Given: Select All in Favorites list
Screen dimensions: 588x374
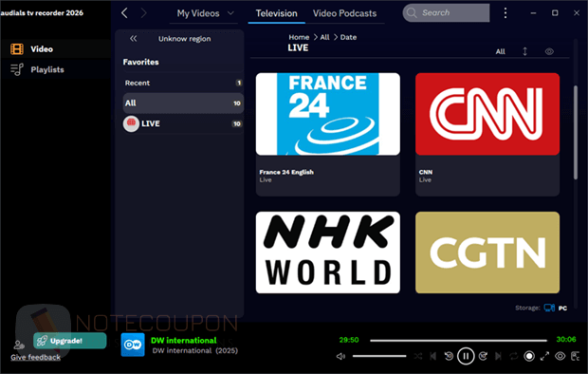Looking at the screenshot, I should click(x=183, y=103).
